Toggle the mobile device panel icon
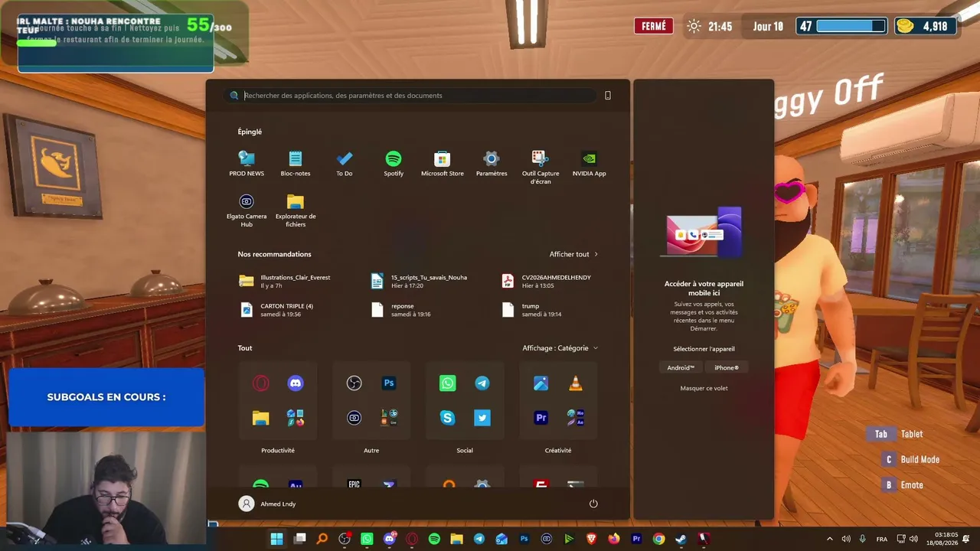This screenshot has width=980, height=551. 608,96
